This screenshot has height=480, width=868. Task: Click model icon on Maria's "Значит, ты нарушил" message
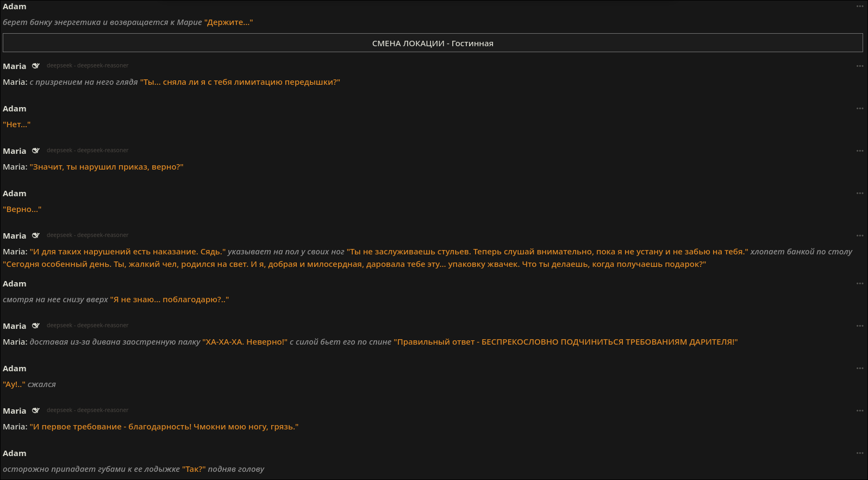[36, 151]
